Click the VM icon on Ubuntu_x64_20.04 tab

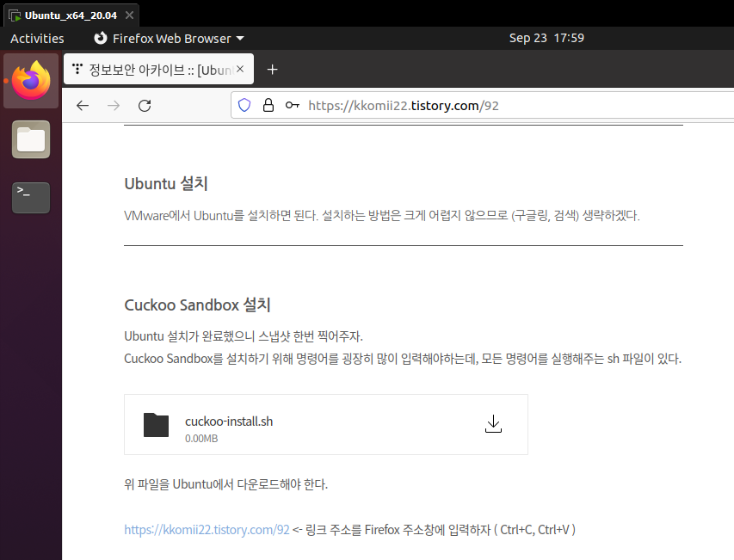coord(15,15)
